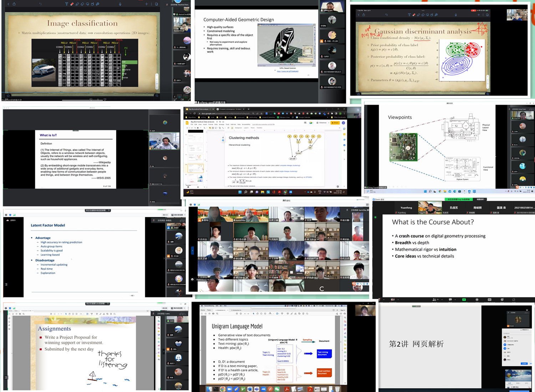Click Windows Start button under Clustering methods slide
535x392 pixels.
pos(240,192)
